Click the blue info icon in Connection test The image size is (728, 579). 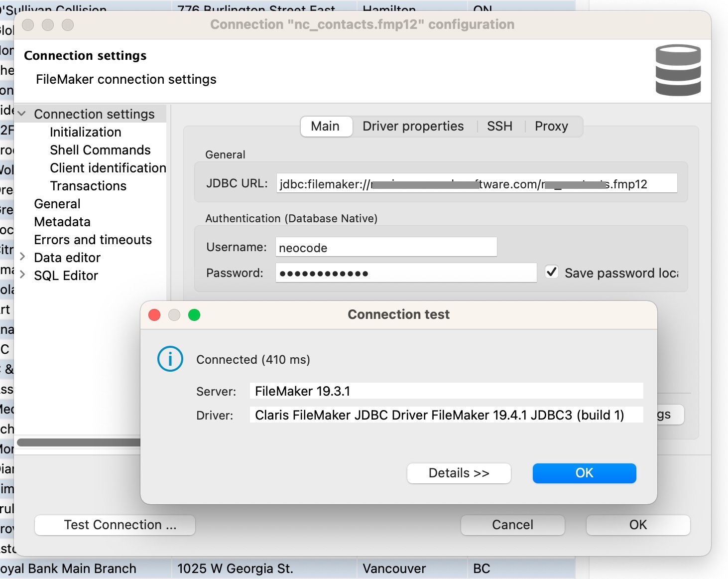(x=170, y=359)
